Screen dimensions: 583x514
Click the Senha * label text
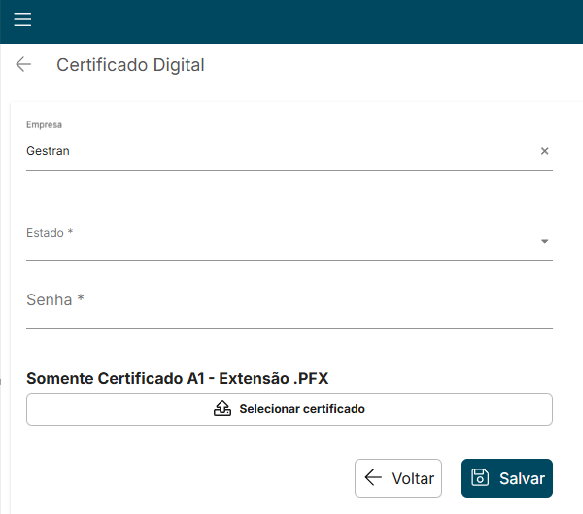click(55, 299)
